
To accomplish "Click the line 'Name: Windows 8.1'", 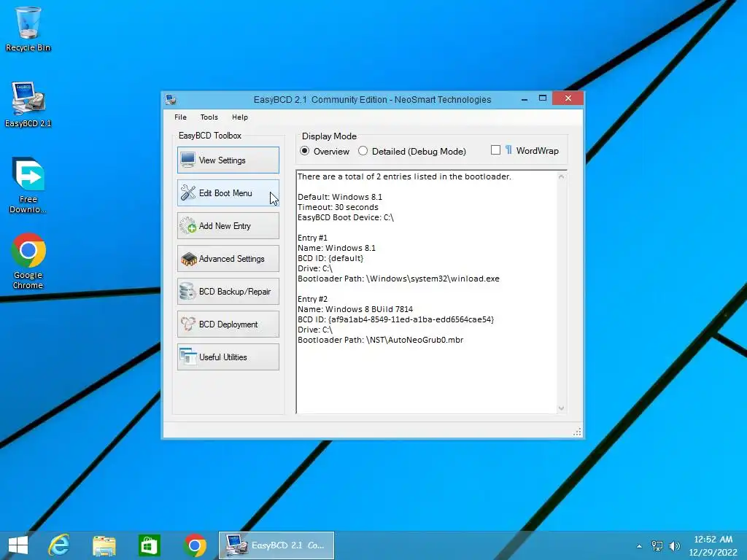I will 336,248.
